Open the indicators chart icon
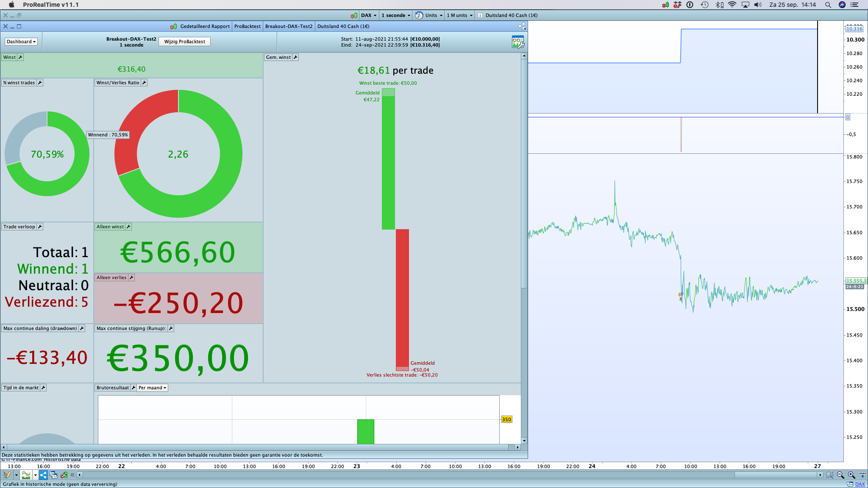The image size is (868, 488). tap(26, 475)
